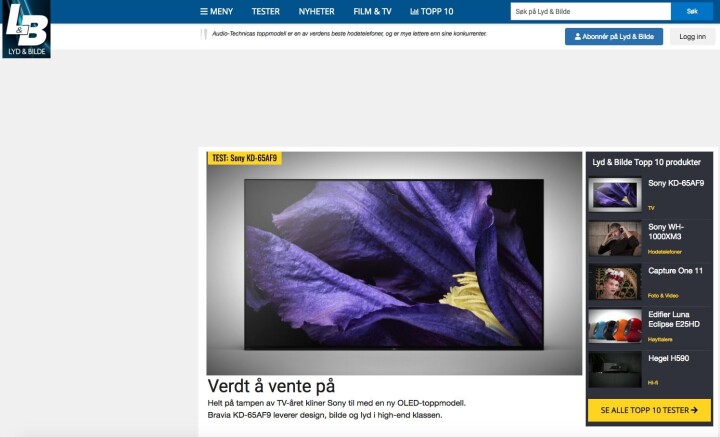Click the headphones icon beside the Audio-Technica teaser
Screen dimensions: 720x437
tap(204, 34)
